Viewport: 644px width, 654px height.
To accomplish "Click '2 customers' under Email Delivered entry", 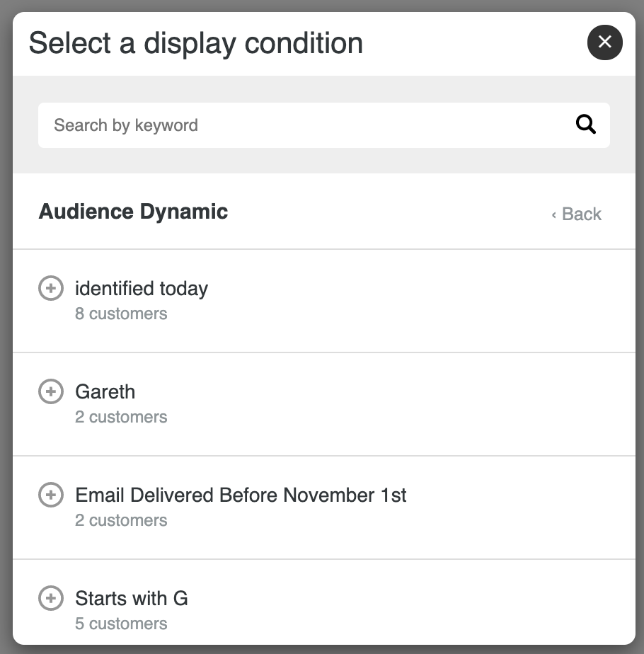I will [121, 520].
